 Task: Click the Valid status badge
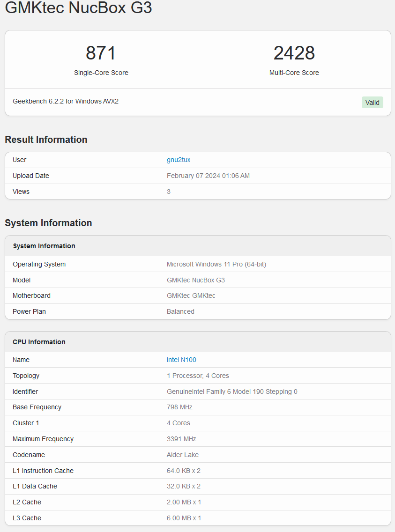point(372,103)
